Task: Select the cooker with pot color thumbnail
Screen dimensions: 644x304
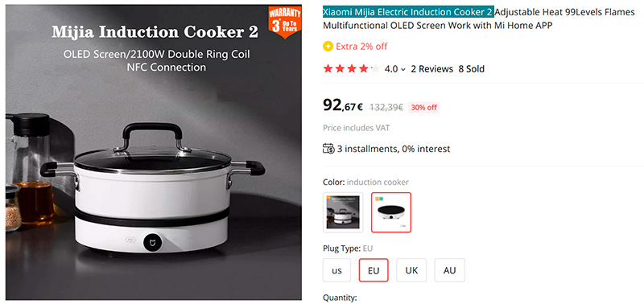Action: pyautogui.click(x=343, y=212)
